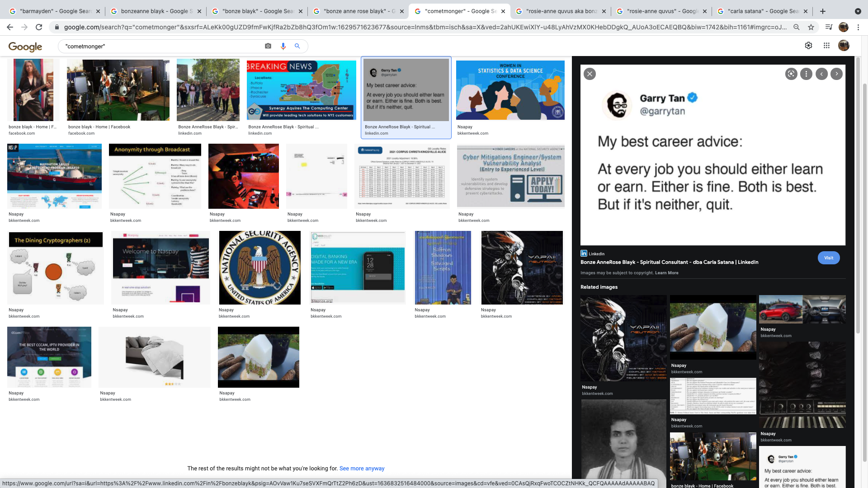
Task: Open the Google apps grid
Action: 826,45
